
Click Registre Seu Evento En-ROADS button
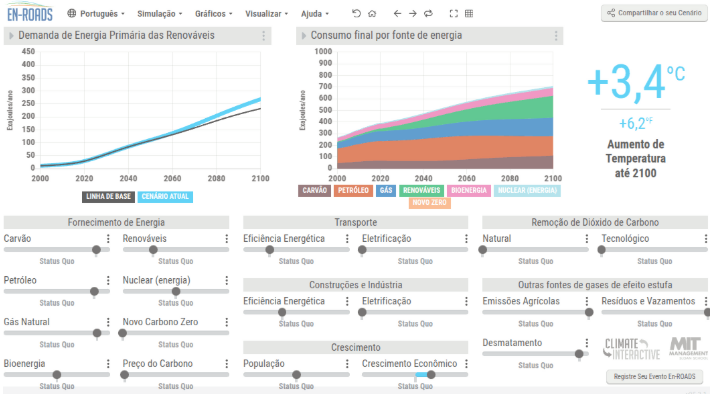pyautogui.click(x=654, y=376)
